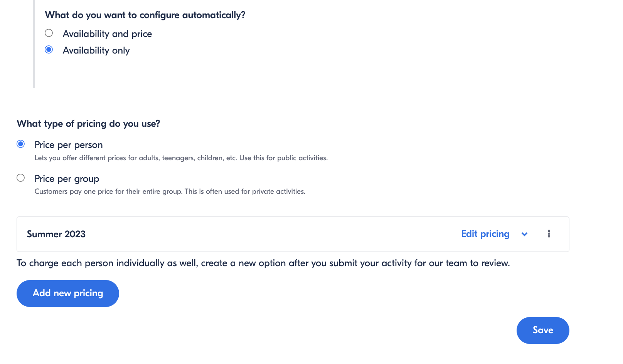Click the "Availability and price" label text
Screen dimensions: 623x364
(107, 34)
